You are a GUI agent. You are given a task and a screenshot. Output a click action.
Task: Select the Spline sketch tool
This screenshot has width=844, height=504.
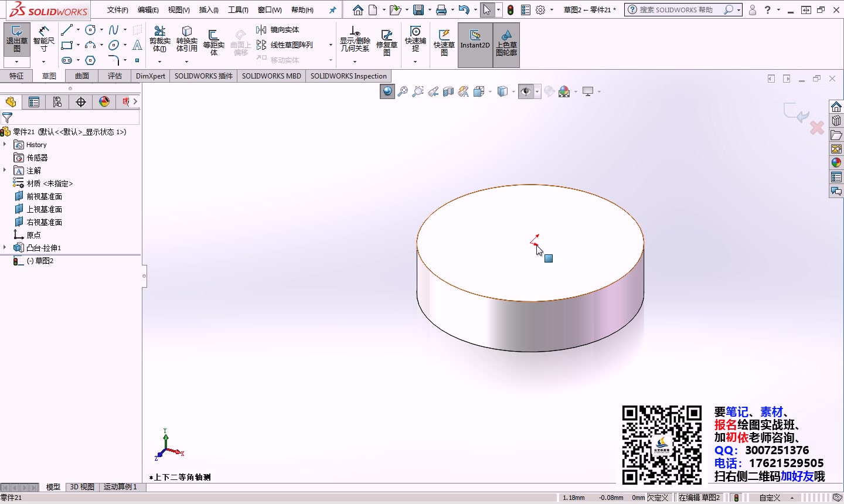[x=114, y=29]
